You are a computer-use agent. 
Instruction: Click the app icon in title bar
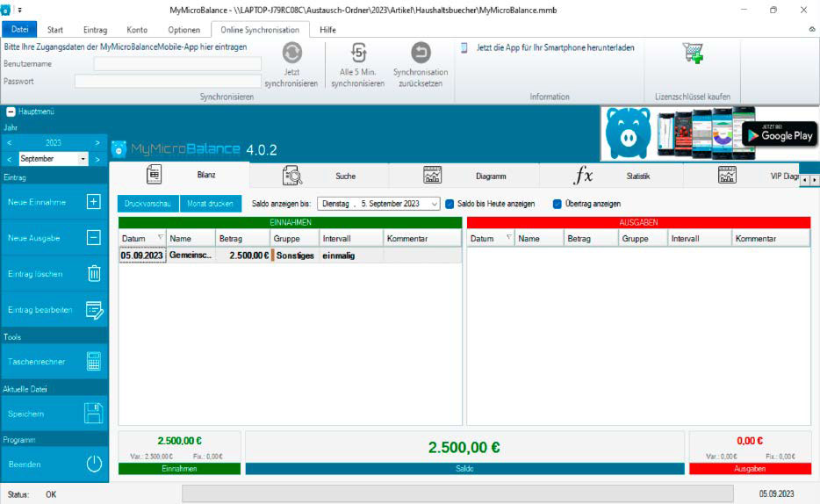pos(6,10)
